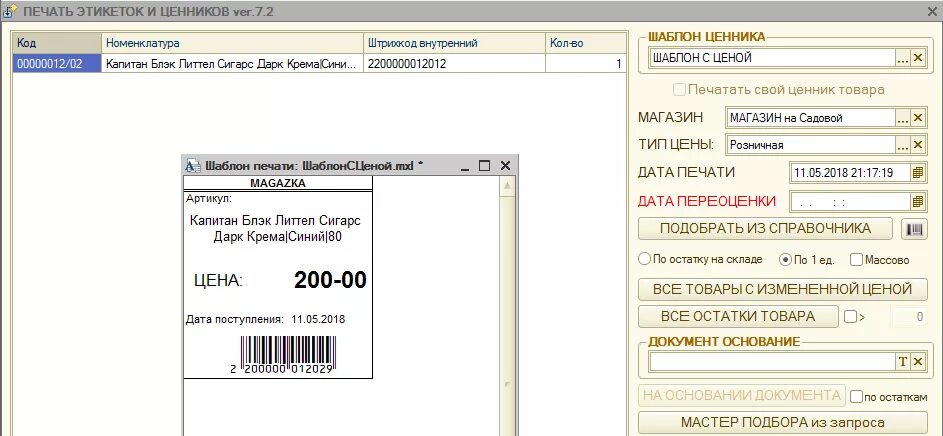The image size is (943, 436).
Task: Select the Капитан Блэк Литтел Сигарс table cell
Action: (x=233, y=64)
